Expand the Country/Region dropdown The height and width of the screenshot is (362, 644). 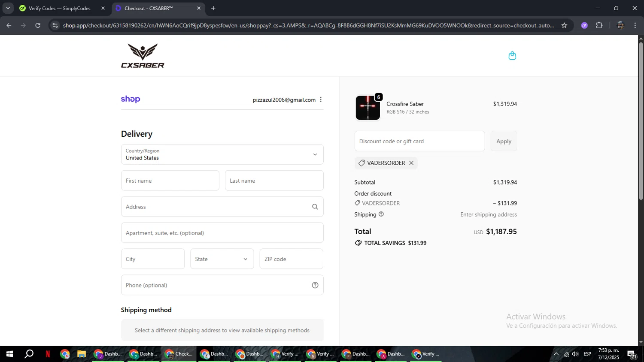click(x=222, y=154)
